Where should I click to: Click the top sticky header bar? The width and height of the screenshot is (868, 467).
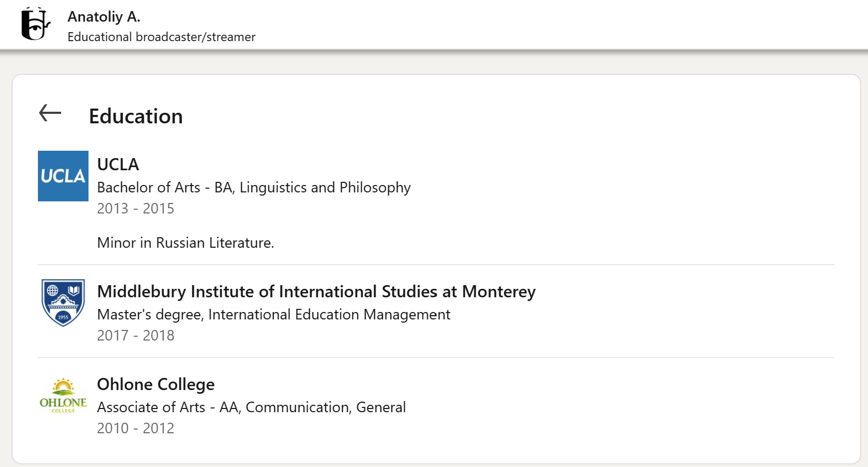527,24
